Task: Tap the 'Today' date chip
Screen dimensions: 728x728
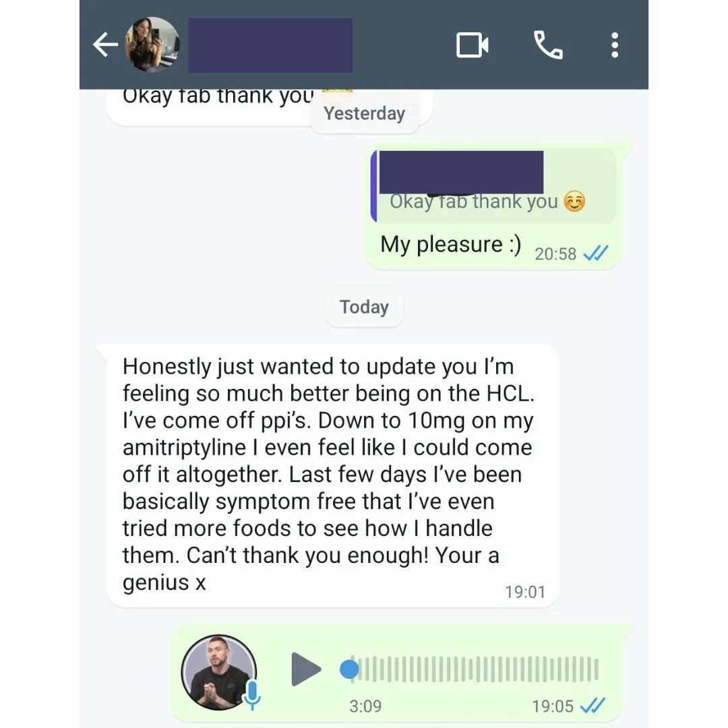Action: coord(364,307)
